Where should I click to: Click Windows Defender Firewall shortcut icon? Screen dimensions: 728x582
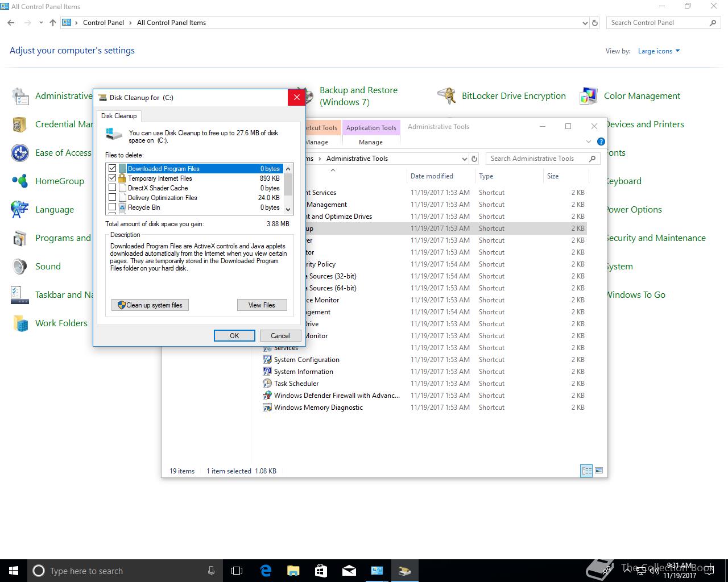click(267, 396)
